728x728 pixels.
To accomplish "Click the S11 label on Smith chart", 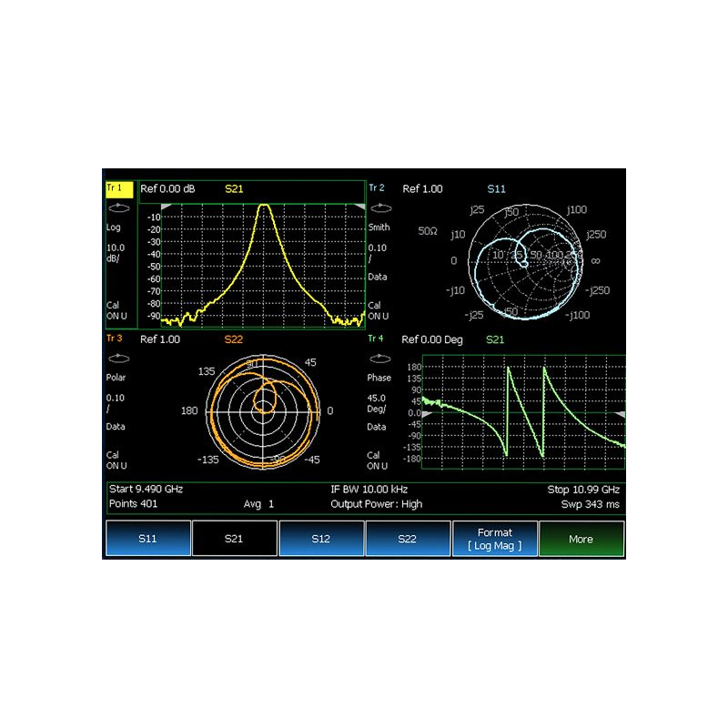I will (496, 189).
